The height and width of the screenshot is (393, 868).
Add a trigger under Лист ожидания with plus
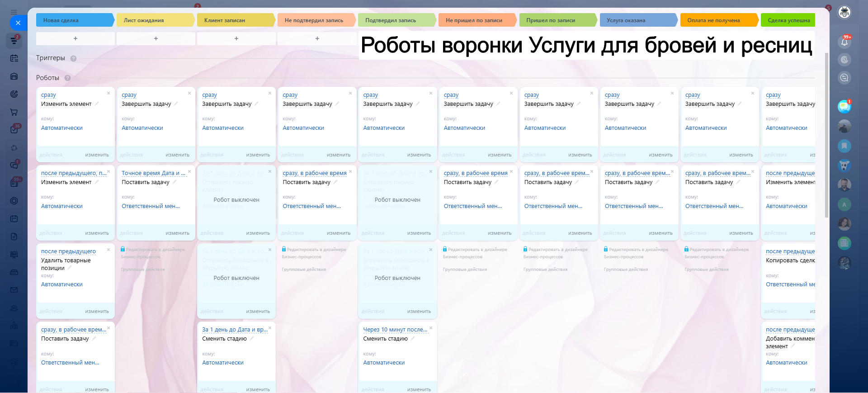(x=156, y=38)
